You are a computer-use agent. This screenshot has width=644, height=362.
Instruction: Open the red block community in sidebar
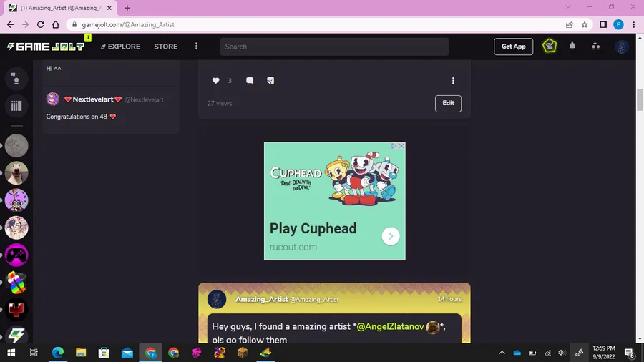click(16, 310)
